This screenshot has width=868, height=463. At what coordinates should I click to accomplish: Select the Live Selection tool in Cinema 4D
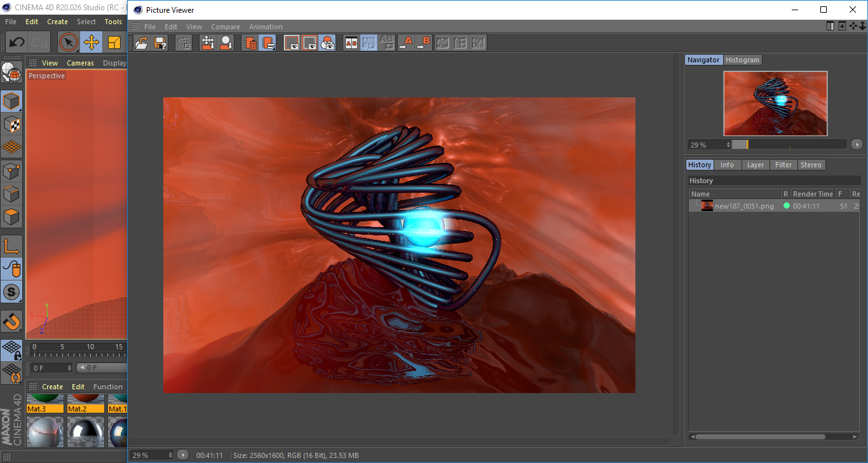point(69,43)
